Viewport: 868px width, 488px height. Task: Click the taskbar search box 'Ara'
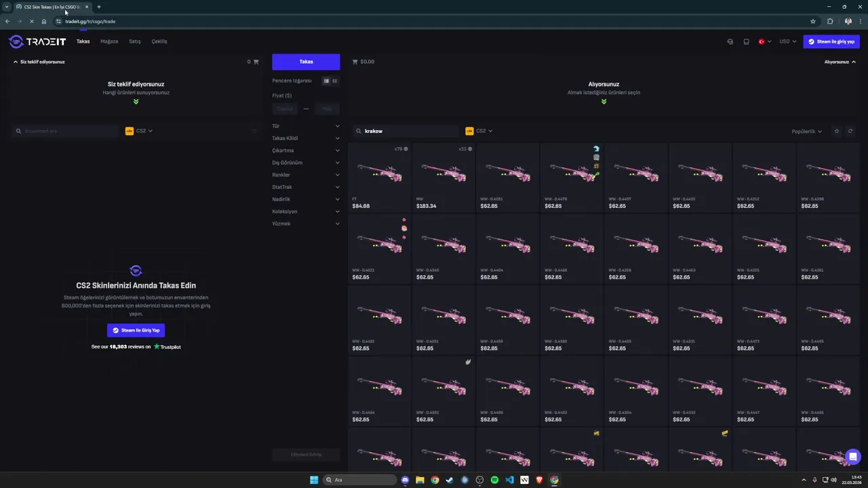coord(359,480)
